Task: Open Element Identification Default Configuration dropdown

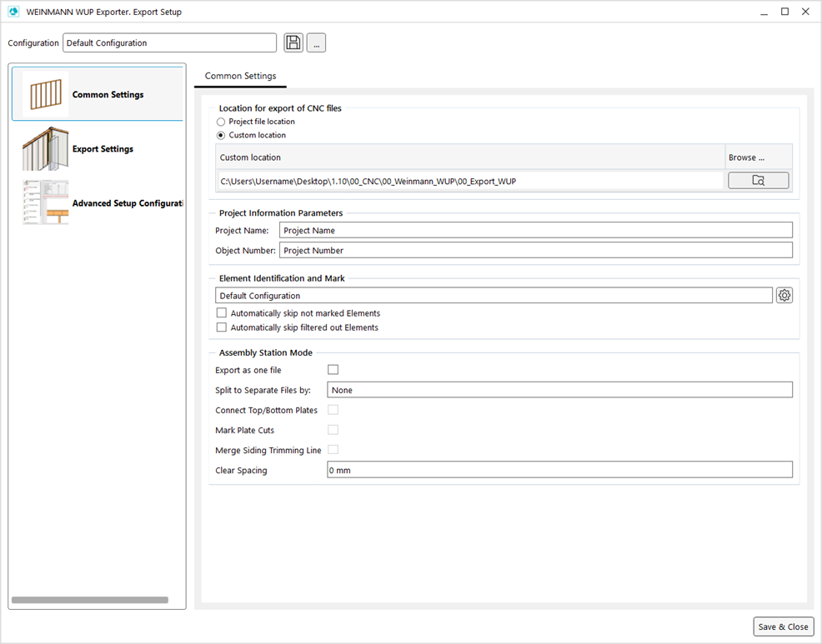Action: point(493,296)
